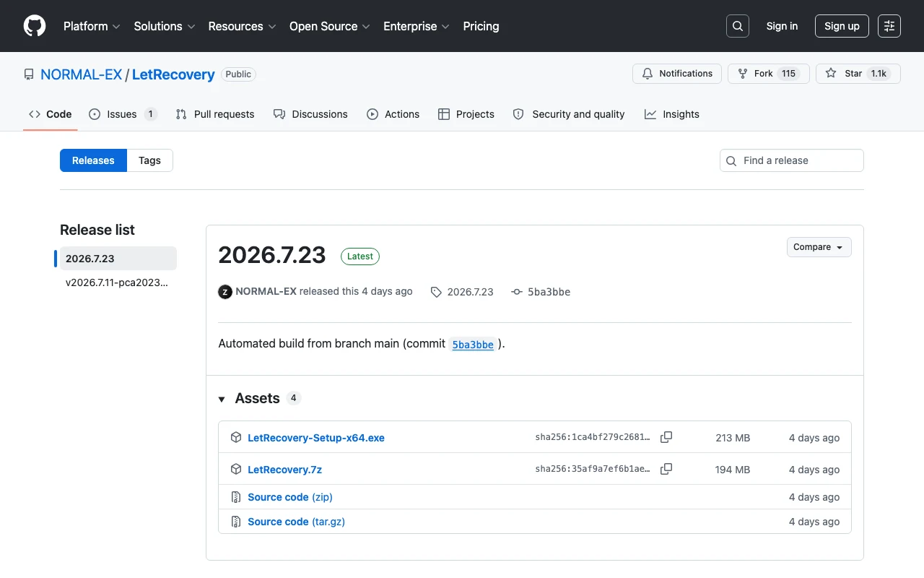
Task: Click the 194 MB size text
Action: (x=733, y=470)
